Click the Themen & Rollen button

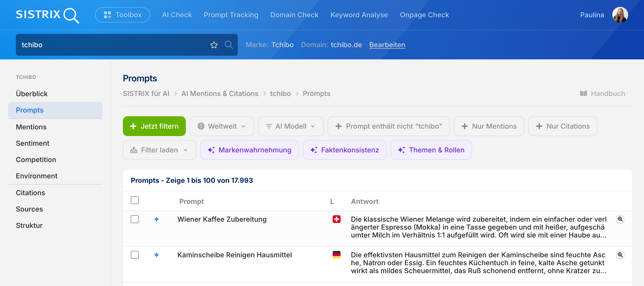tap(431, 150)
